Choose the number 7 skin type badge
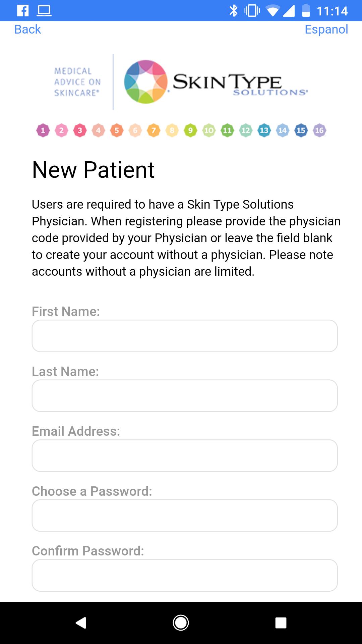The height and width of the screenshot is (644, 362). click(x=154, y=130)
